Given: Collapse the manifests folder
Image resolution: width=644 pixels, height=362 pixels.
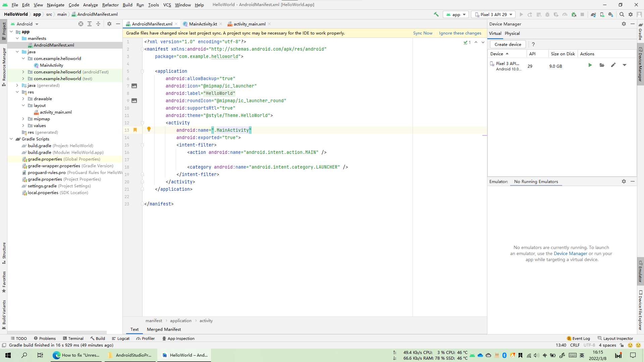Looking at the screenshot, I should tap(17, 38).
